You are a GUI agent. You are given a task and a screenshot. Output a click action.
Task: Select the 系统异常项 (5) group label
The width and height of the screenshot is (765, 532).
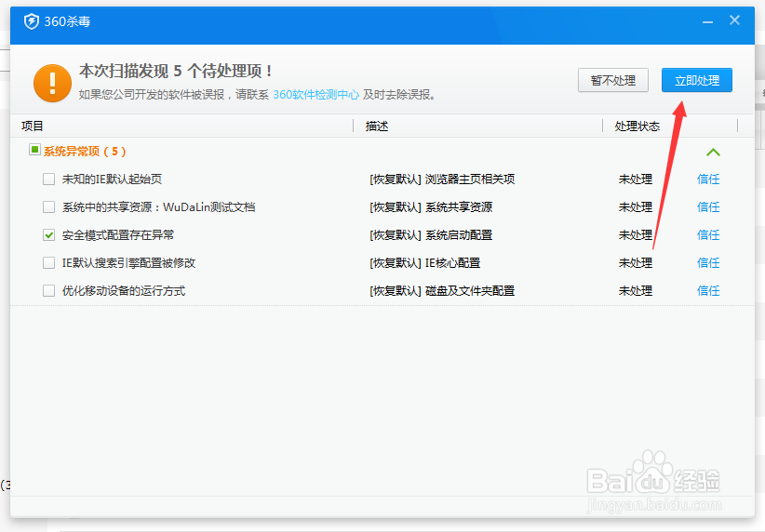point(85,152)
